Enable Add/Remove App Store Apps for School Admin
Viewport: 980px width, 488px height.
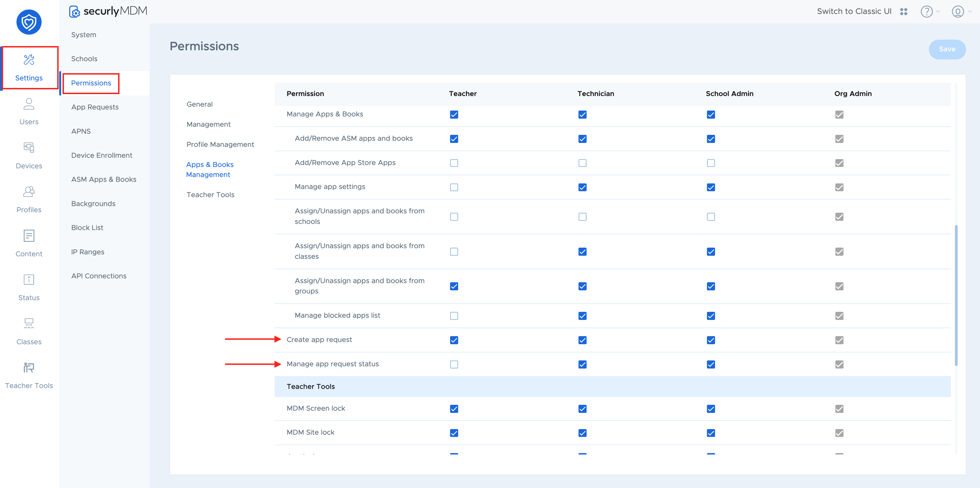point(711,163)
